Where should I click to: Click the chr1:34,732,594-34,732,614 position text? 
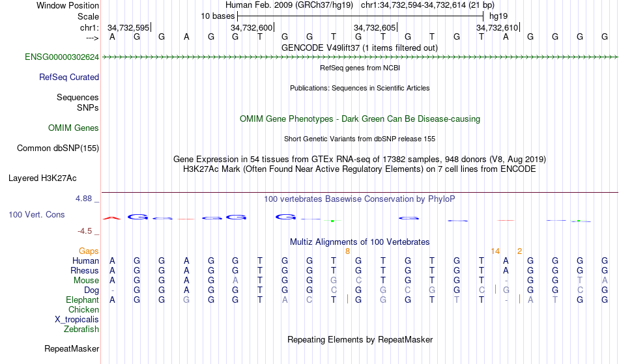[427, 5]
